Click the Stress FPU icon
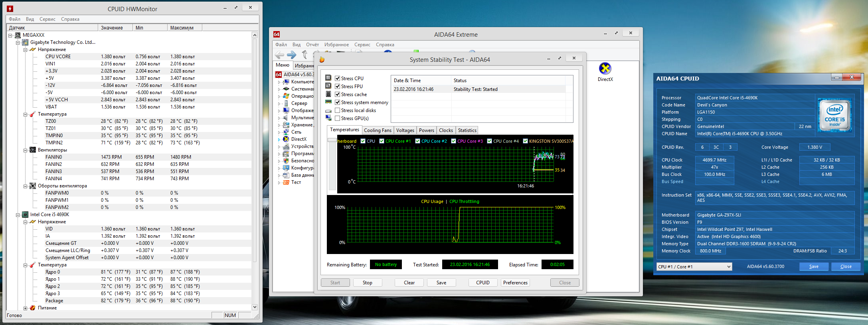The width and height of the screenshot is (868, 325). pyautogui.click(x=328, y=86)
